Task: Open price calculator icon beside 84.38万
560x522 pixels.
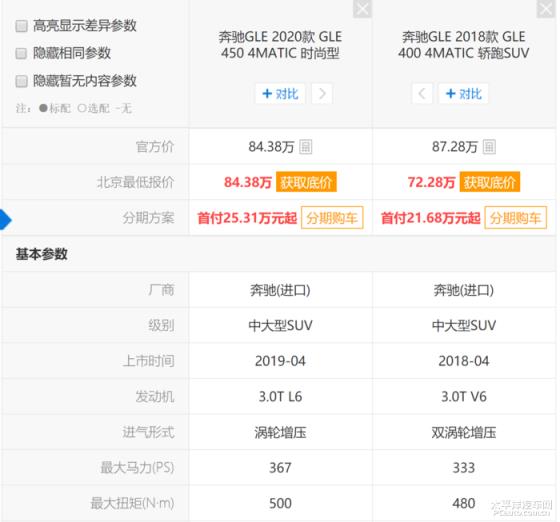Action: pyautogui.click(x=305, y=147)
